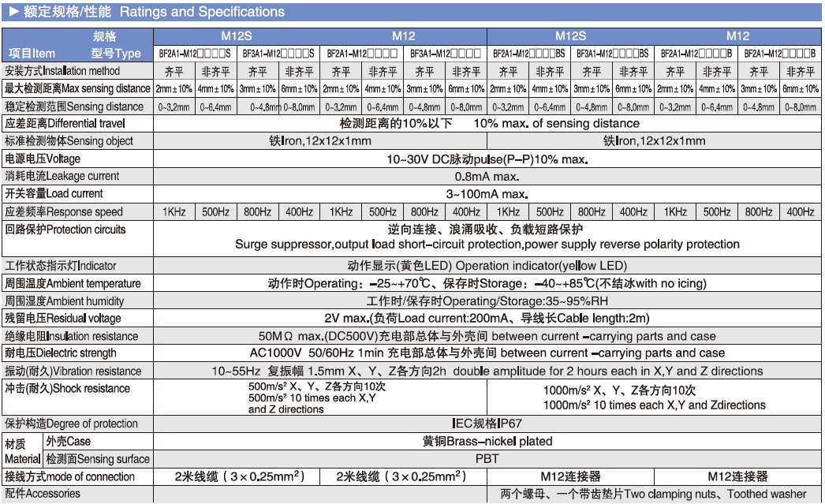Click the IEC规格IP67 protection degree cell
The width and height of the screenshot is (825, 504).
point(487,424)
